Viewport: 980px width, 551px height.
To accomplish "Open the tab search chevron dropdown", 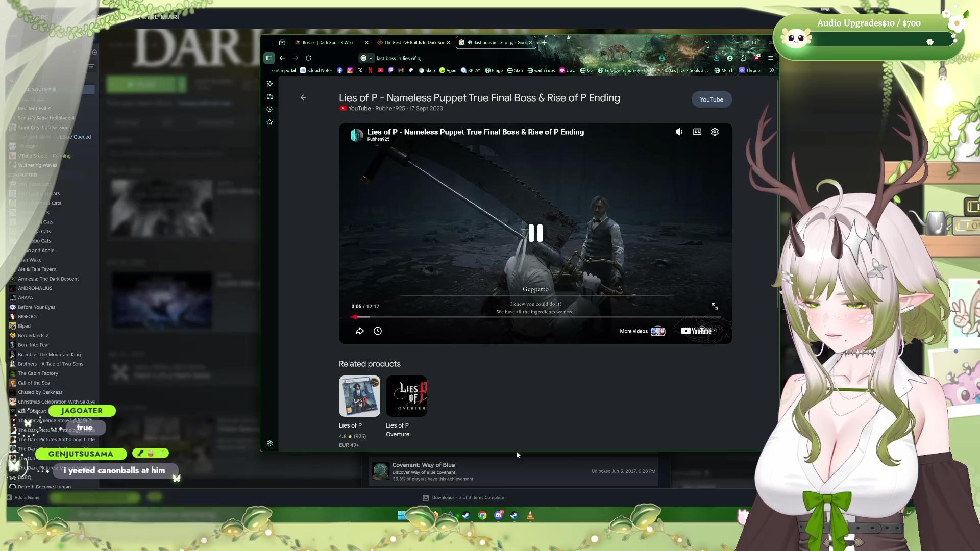I will click(707, 43).
